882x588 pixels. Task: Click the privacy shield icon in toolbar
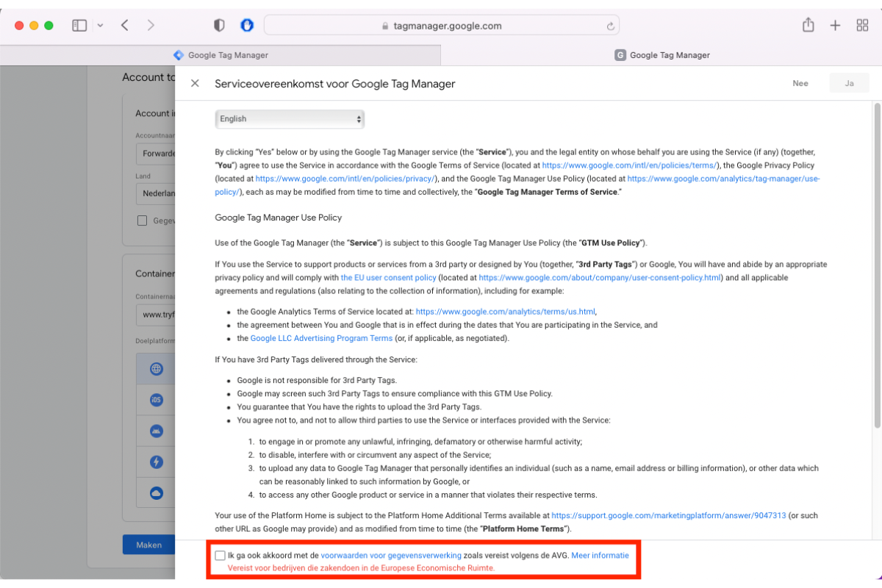219,26
